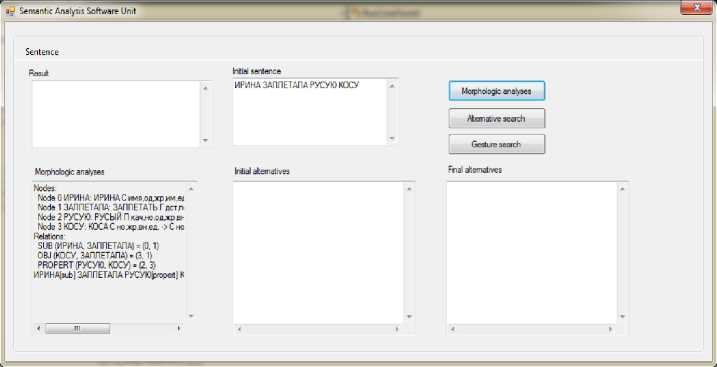Click the app icon in title bar
Viewport: 717px width, 367px height.
click(x=10, y=11)
